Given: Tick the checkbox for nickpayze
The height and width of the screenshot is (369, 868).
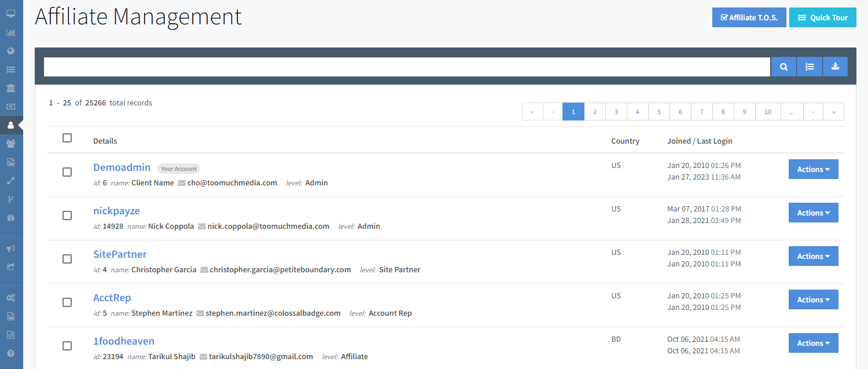Looking at the screenshot, I should coord(67,215).
